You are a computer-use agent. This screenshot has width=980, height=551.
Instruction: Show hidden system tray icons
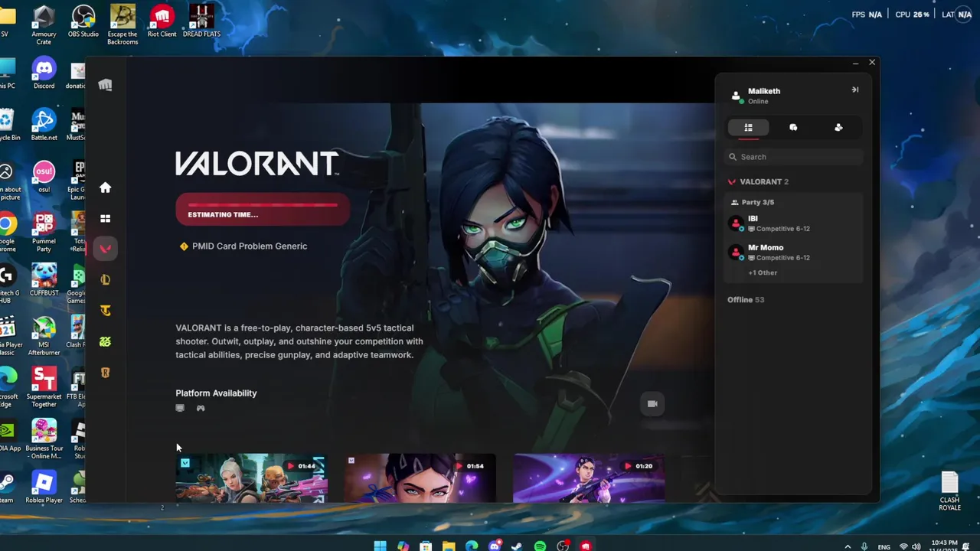click(x=847, y=546)
